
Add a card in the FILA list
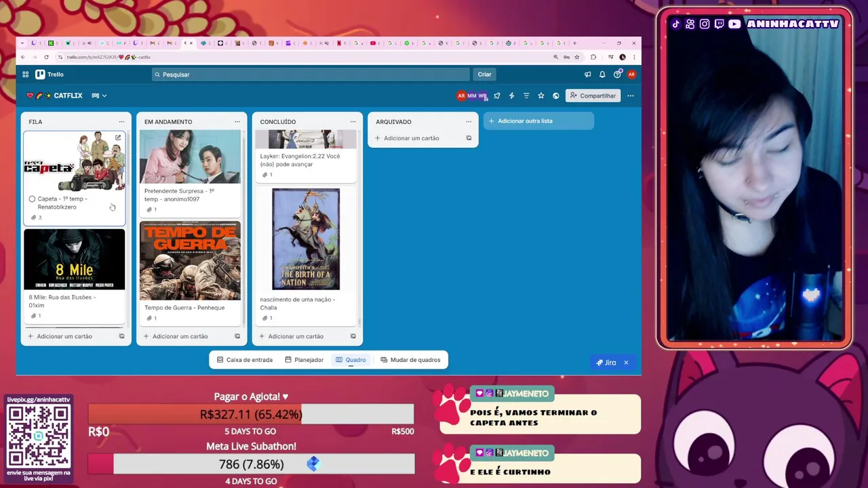64,336
